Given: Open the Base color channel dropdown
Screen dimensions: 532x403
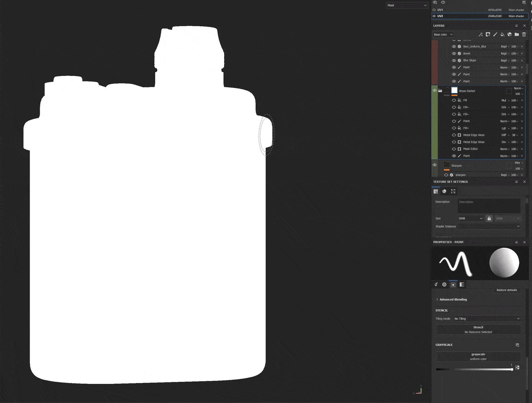Looking at the screenshot, I should (443, 35).
